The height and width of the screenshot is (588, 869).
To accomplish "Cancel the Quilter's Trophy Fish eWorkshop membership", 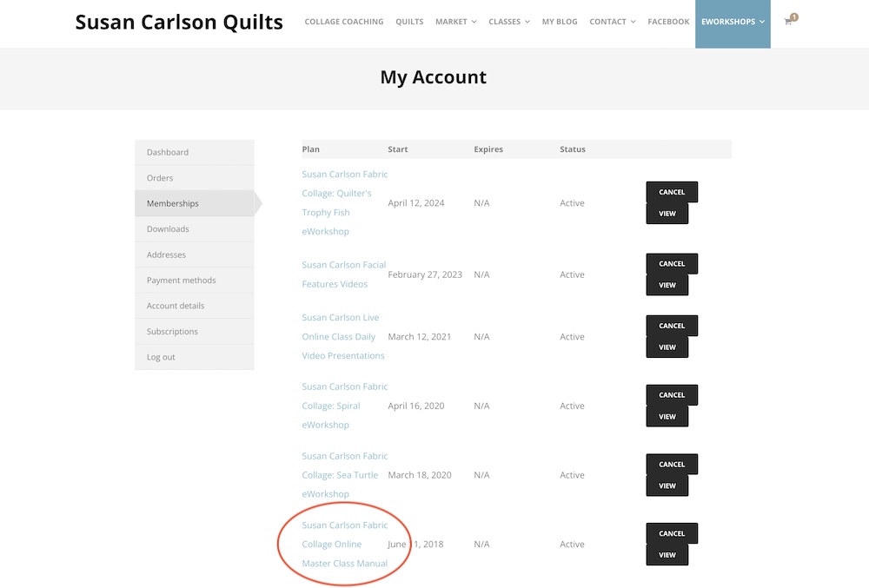I will tap(672, 192).
